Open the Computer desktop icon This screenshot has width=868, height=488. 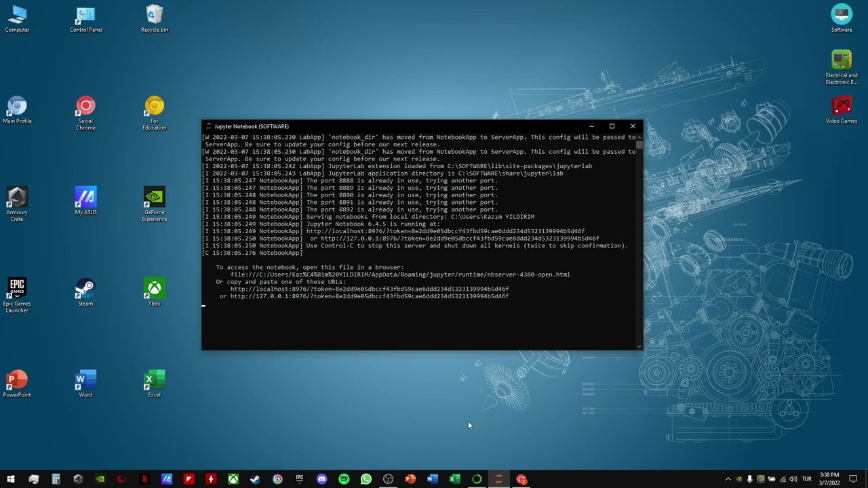(x=17, y=18)
